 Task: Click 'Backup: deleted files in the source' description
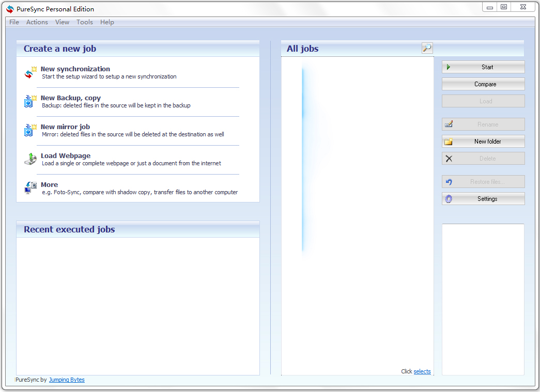(x=116, y=105)
